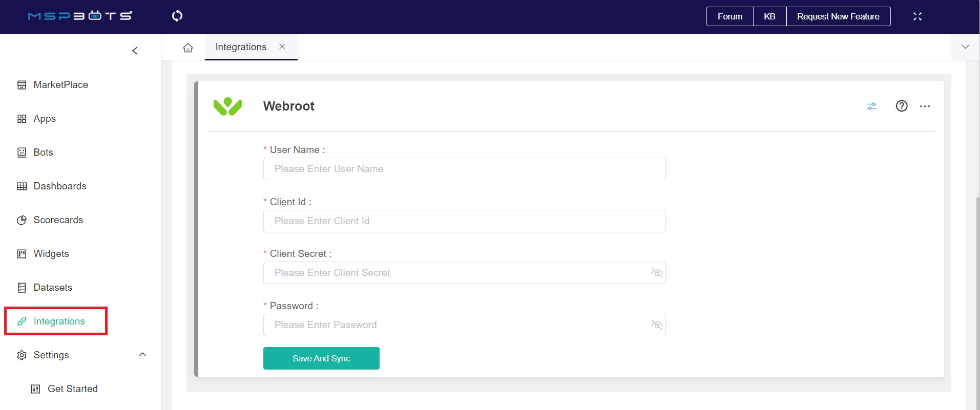Open Webroot sync settings sliders icon

[871, 106]
